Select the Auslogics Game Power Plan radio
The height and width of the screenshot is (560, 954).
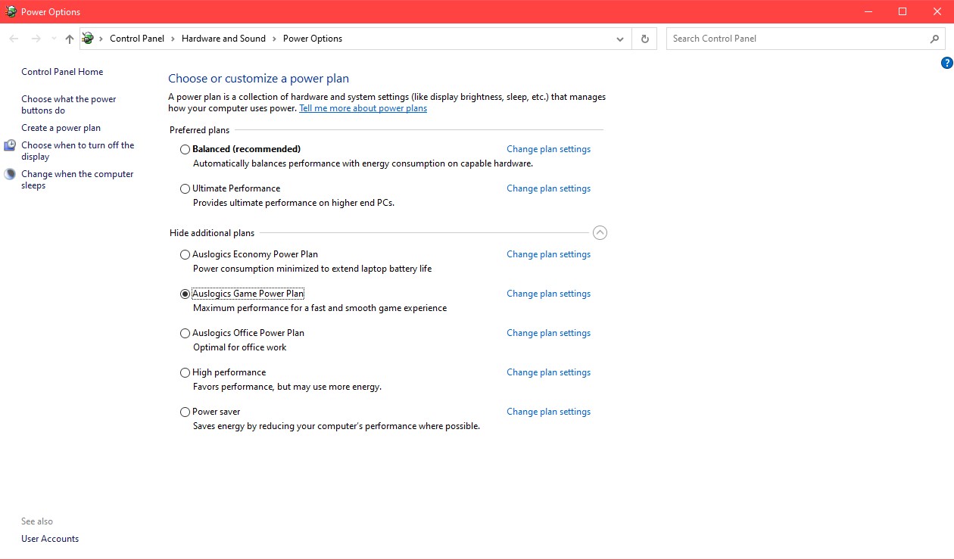[185, 294]
